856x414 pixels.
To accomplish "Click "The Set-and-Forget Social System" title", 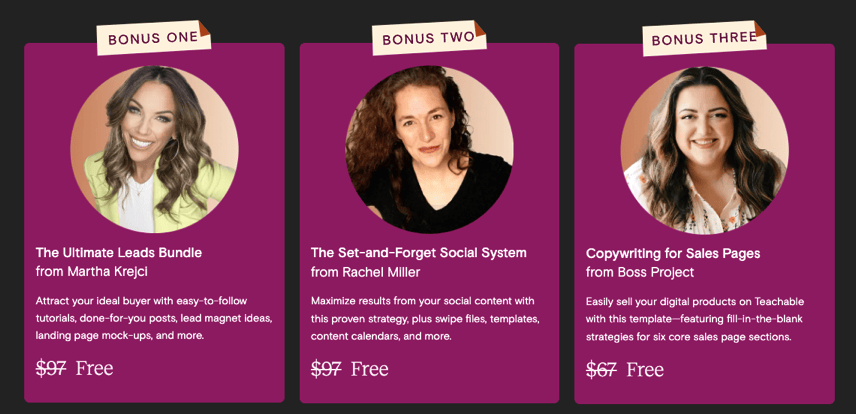I will click(x=418, y=252).
